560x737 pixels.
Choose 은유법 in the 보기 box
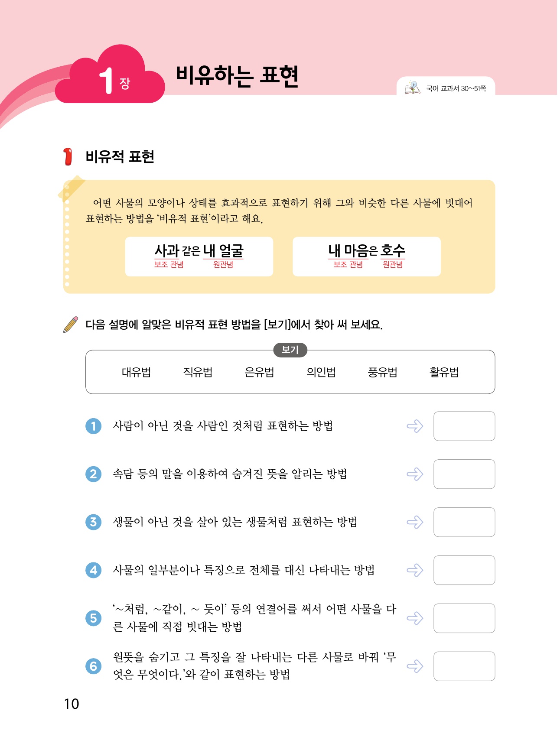tap(259, 372)
